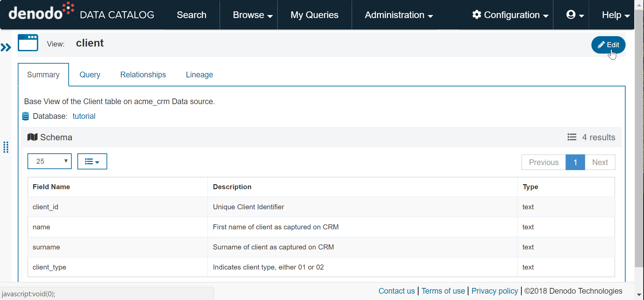644x300 pixels.
Task: Click the results list icon
Action: (x=572, y=137)
